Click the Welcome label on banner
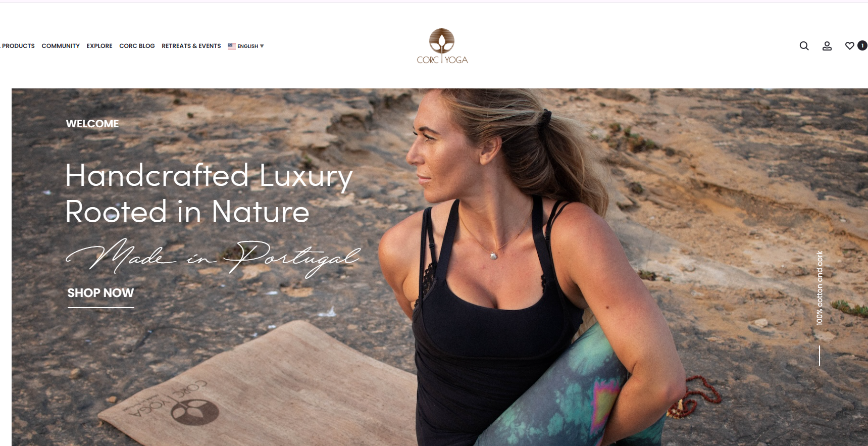 (x=92, y=124)
